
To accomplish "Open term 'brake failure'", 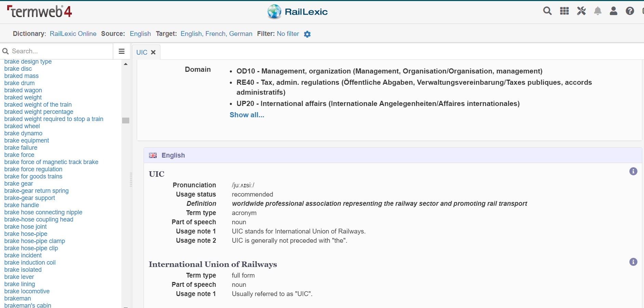I will (x=21, y=148).
